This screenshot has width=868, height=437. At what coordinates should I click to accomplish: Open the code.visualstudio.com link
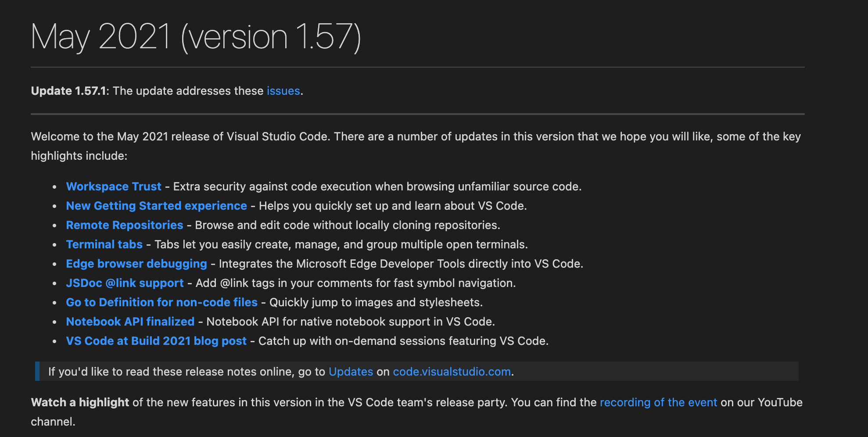(452, 372)
